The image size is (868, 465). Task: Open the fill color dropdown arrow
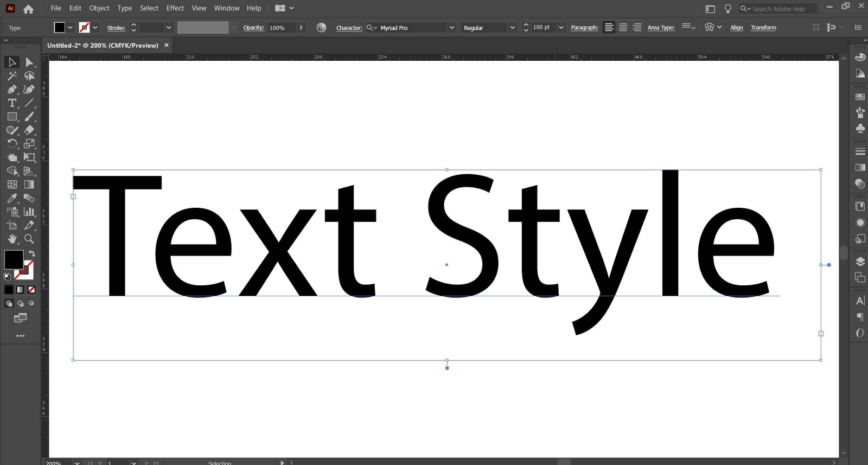pyautogui.click(x=70, y=28)
